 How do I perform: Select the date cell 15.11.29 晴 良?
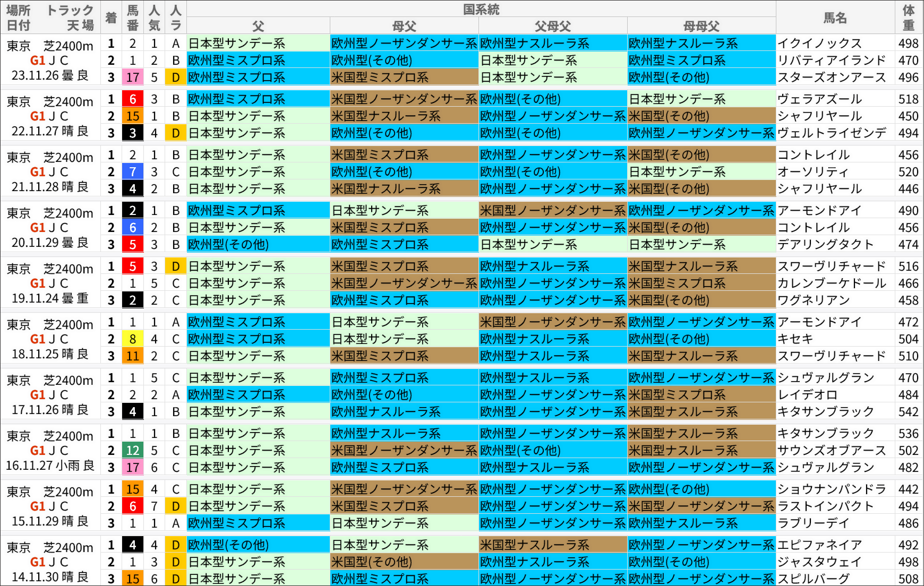50,522
